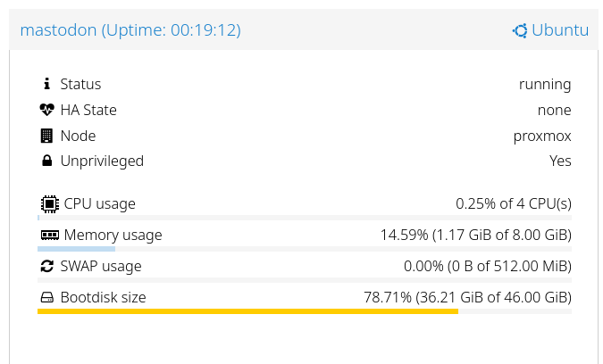Click the Unprivileged Yes value
This screenshot has height=364, width=603.
pos(560,161)
